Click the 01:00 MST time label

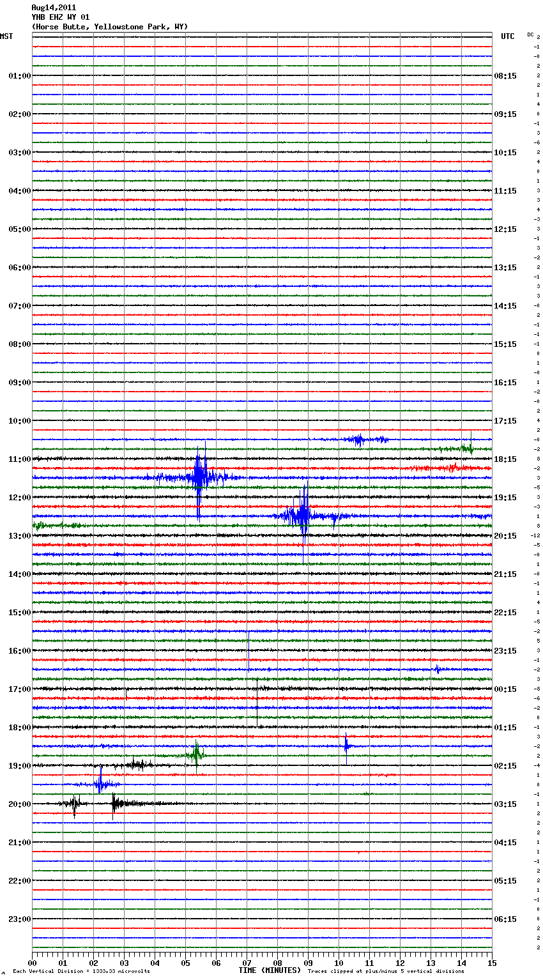(19, 76)
